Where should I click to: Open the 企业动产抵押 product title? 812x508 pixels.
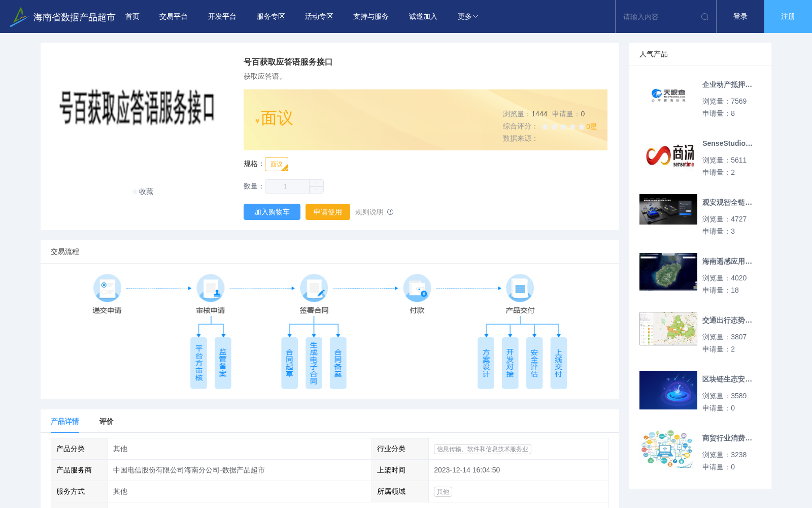pyautogui.click(x=727, y=85)
